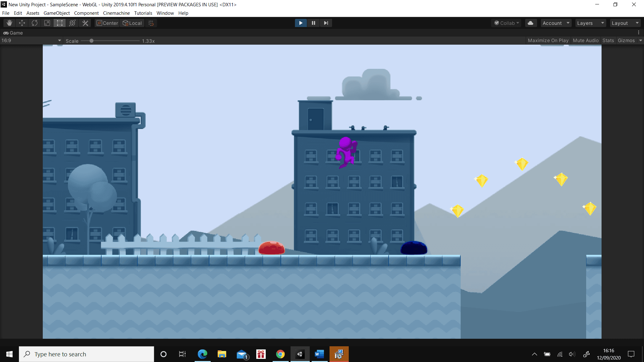Click the Scale slider handle
The height and width of the screenshot is (362, 644).
click(92, 41)
